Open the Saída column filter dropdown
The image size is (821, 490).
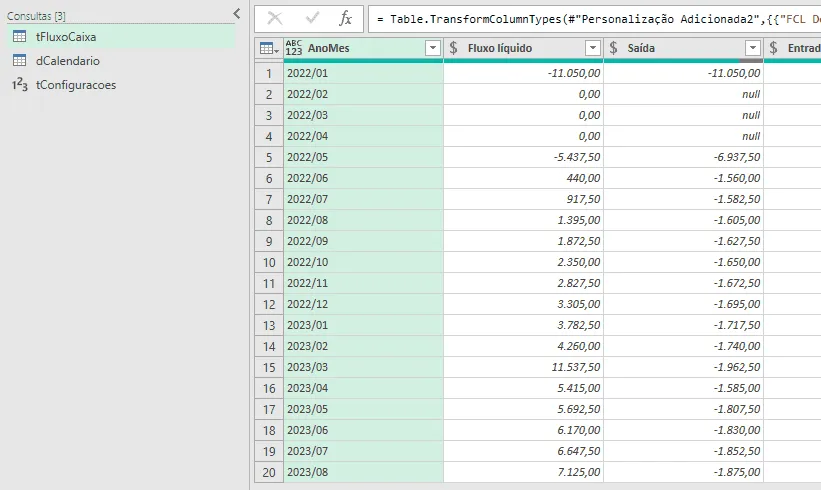click(x=752, y=48)
